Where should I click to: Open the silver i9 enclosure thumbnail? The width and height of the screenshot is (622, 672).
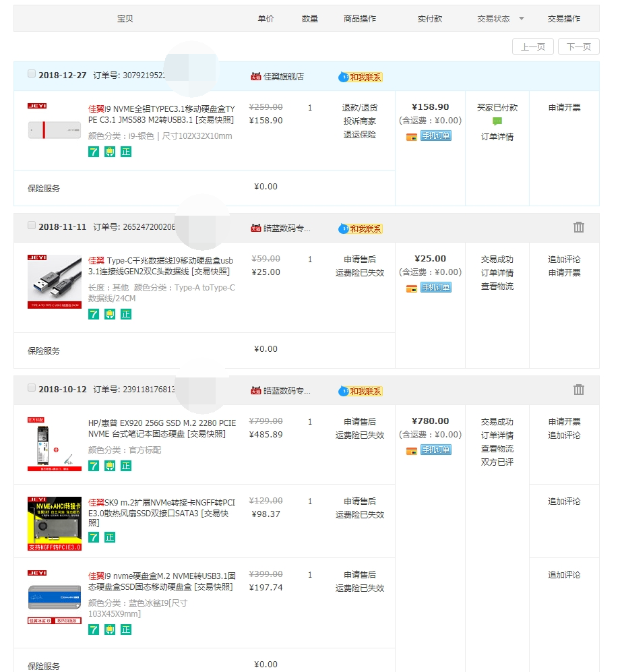55,130
